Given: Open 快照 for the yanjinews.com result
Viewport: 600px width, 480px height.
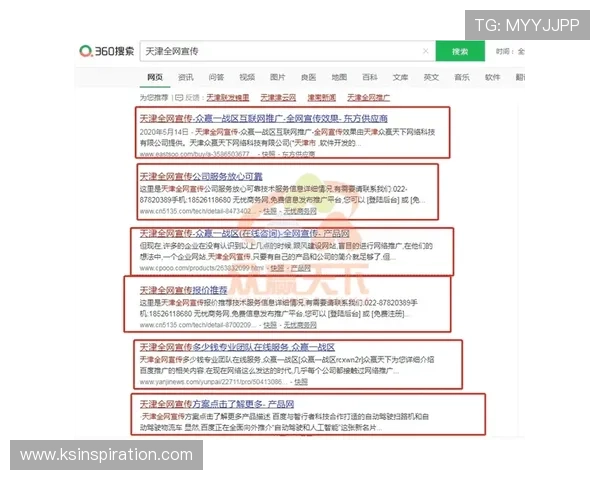Looking at the screenshot, I should click(x=301, y=382).
